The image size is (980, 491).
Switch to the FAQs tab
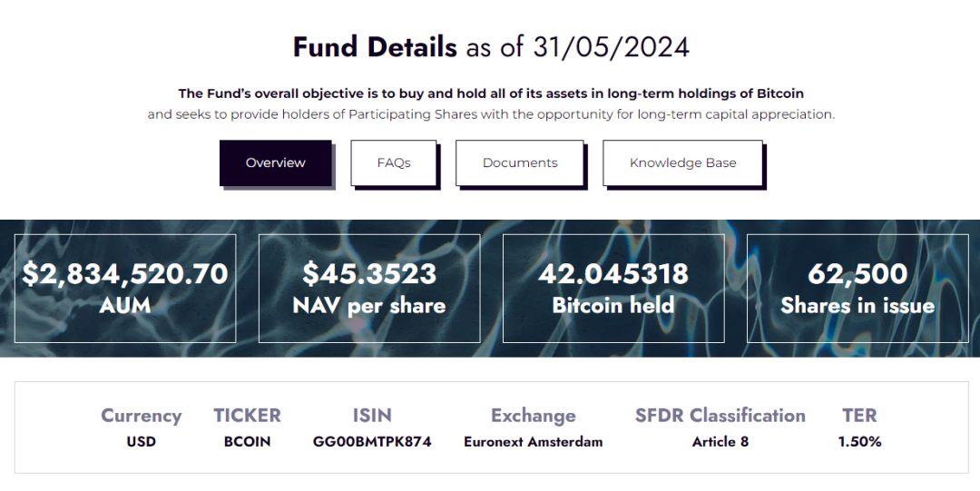tap(394, 163)
